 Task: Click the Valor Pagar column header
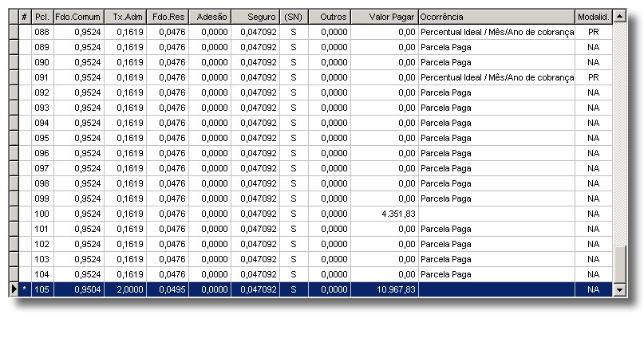pyautogui.click(x=385, y=17)
